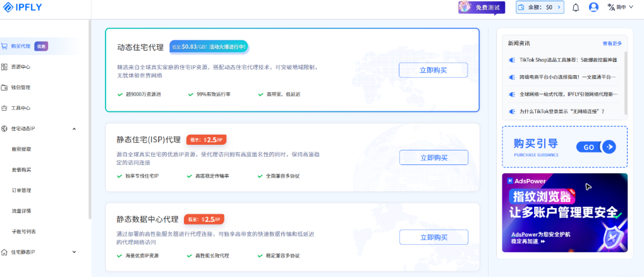Click the IPFLY logo in the header
The width and height of the screenshot is (644, 277).
[x=23, y=7]
